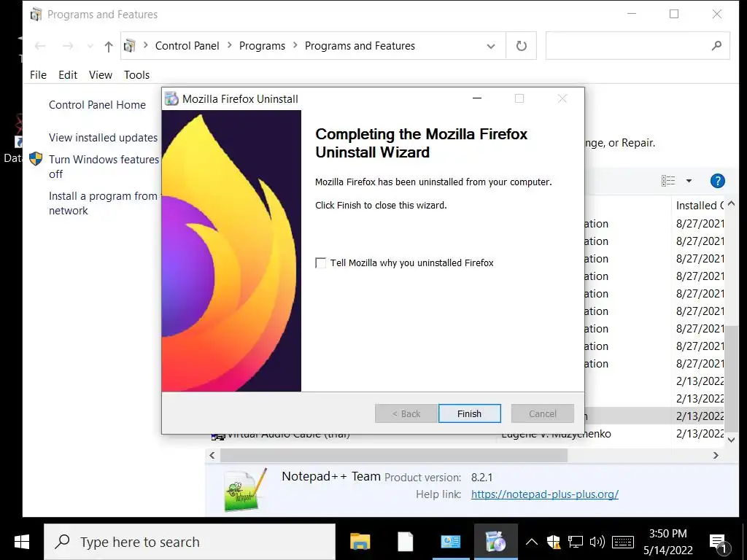The height and width of the screenshot is (560, 747).
Task: Open recent locations dropdown arrow
Action: pyautogui.click(x=90, y=46)
